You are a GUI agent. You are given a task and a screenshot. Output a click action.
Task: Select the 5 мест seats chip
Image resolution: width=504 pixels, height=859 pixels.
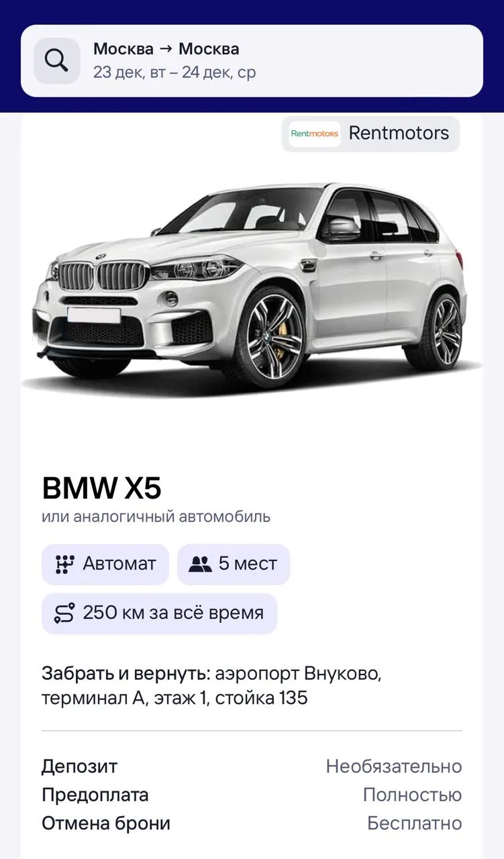(234, 564)
